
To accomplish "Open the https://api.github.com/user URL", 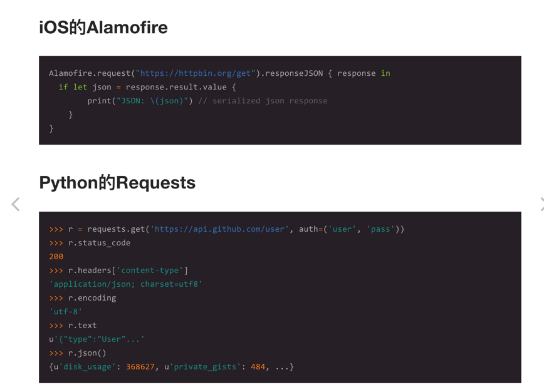I will click(x=219, y=229).
